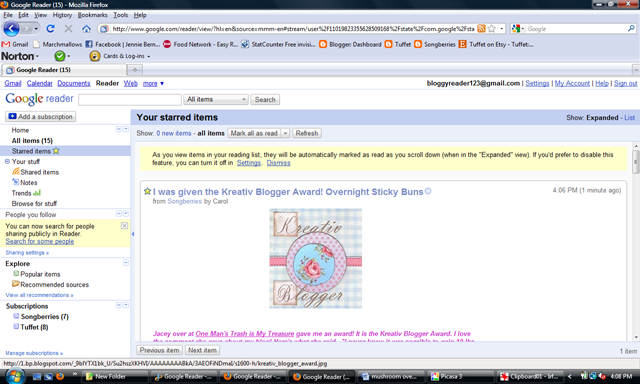Open the All items search scope dropdown

point(216,99)
